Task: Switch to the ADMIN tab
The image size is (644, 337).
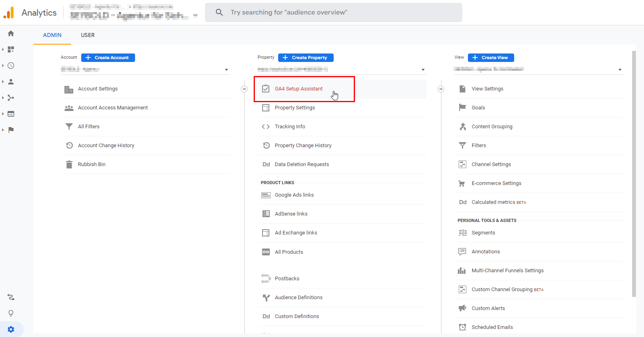Action: click(52, 35)
